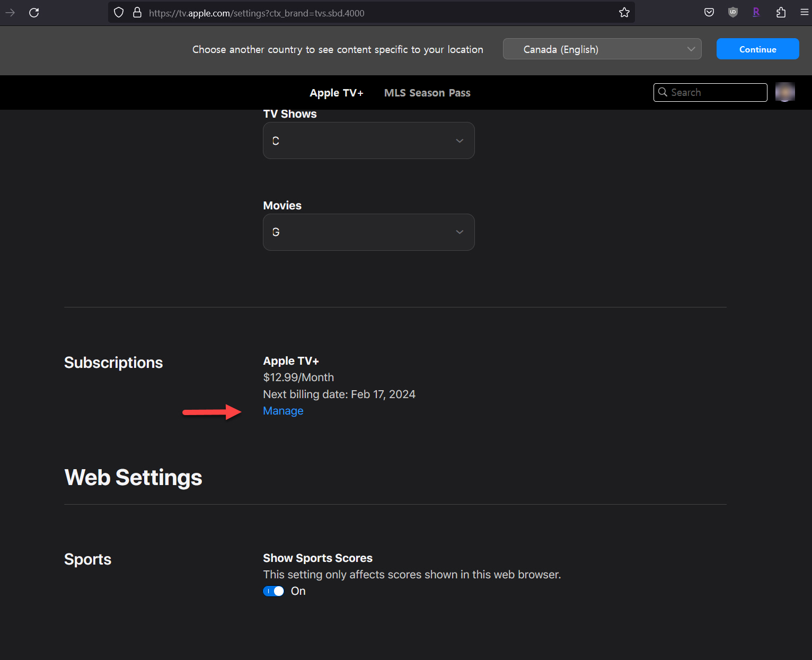Click the padlock site security icon

pyautogui.click(x=137, y=13)
